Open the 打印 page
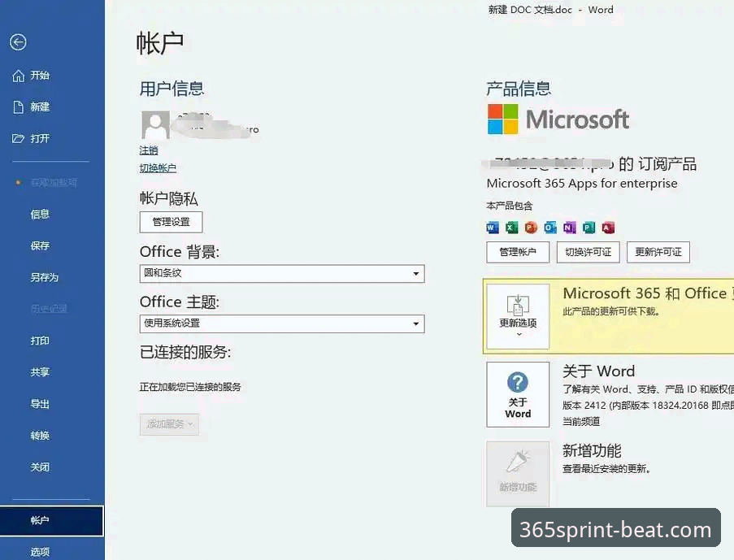Screen dimensions: 734x560 [x=40, y=341]
